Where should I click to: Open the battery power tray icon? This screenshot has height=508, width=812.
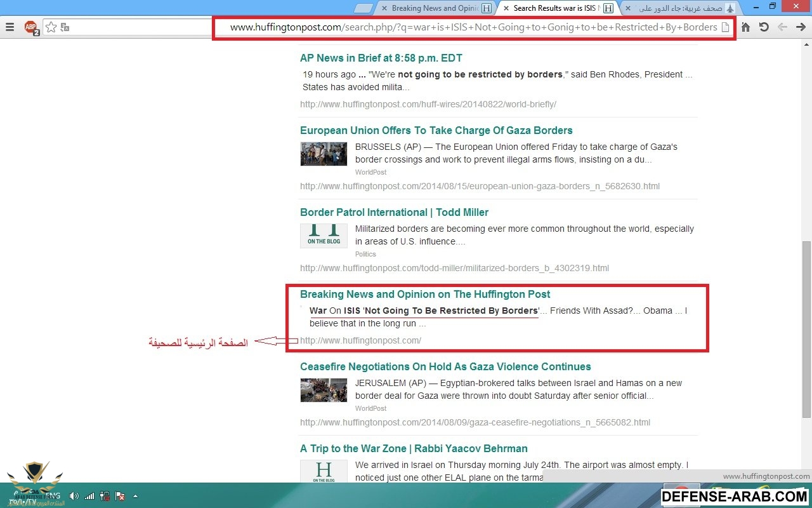pos(105,496)
